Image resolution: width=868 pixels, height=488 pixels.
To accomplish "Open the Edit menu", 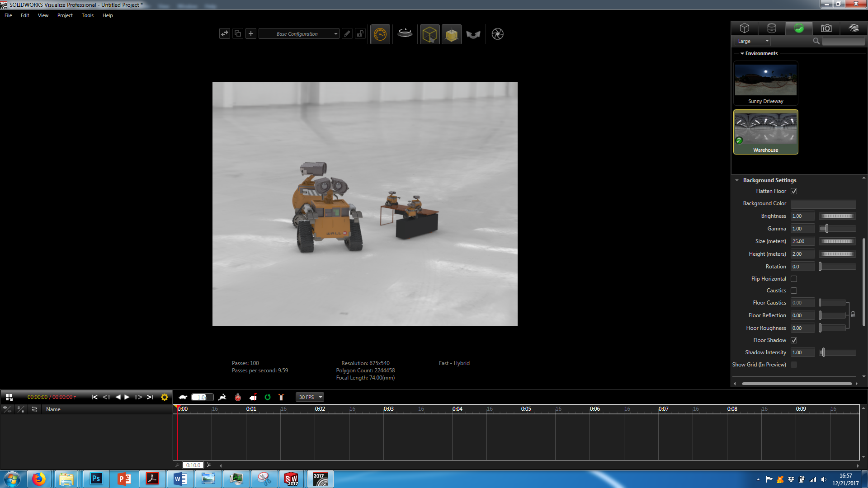I will tap(25, 15).
